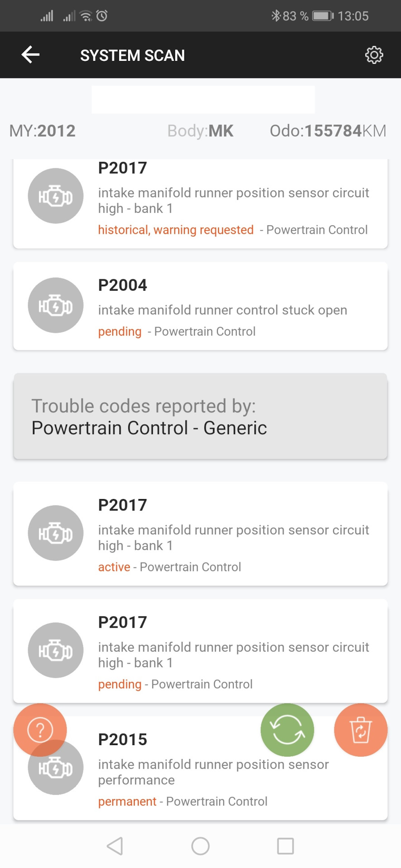Open the active P2017 trouble code title
Image resolution: width=401 pixels, height=868 pixels.
(123, 505)
